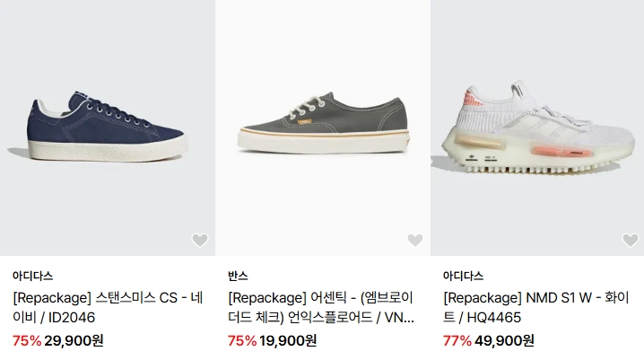
Task: Favorite the white NMD S1 W sneaker
Action: 631,240
